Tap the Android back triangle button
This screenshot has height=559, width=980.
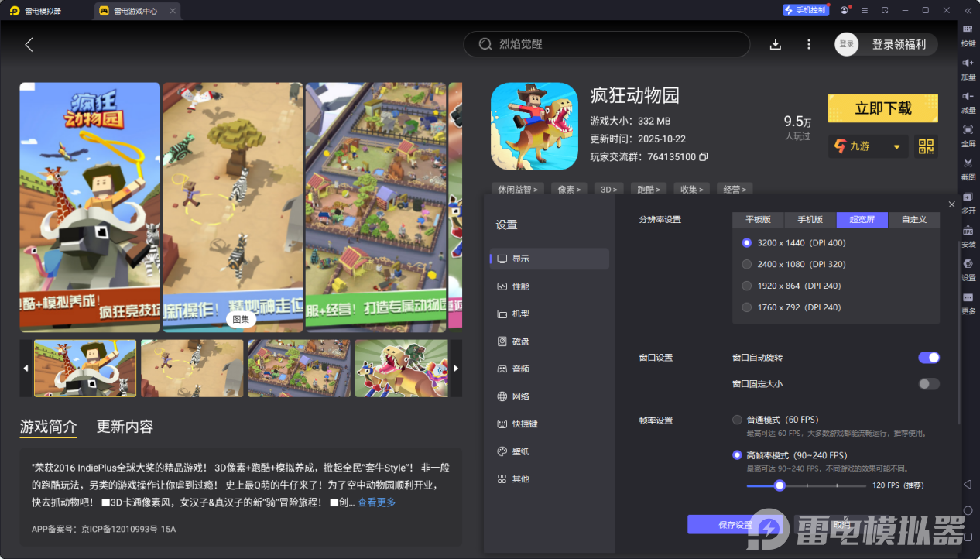tap(968, 484)
